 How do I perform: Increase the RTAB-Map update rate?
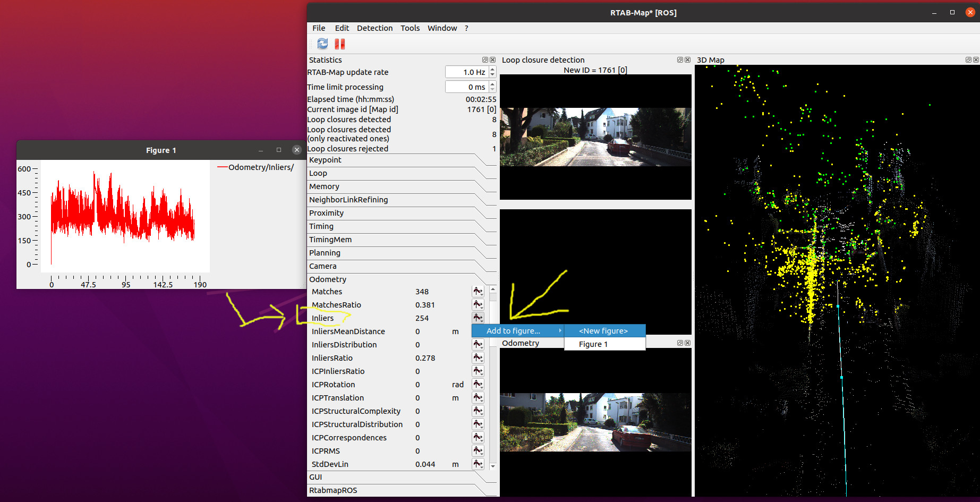(x=492, y=70)
